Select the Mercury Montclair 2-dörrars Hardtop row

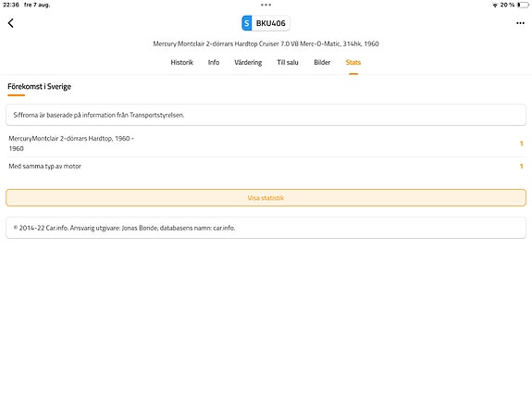pyautogui.click(x=266, y=143)
